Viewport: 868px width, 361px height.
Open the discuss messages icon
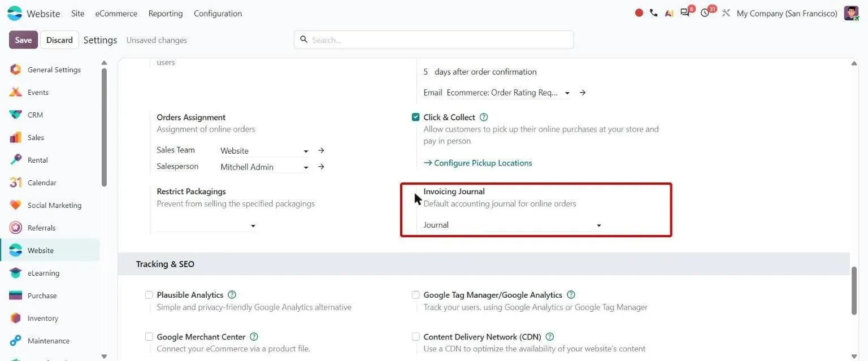tap(685, 13)
